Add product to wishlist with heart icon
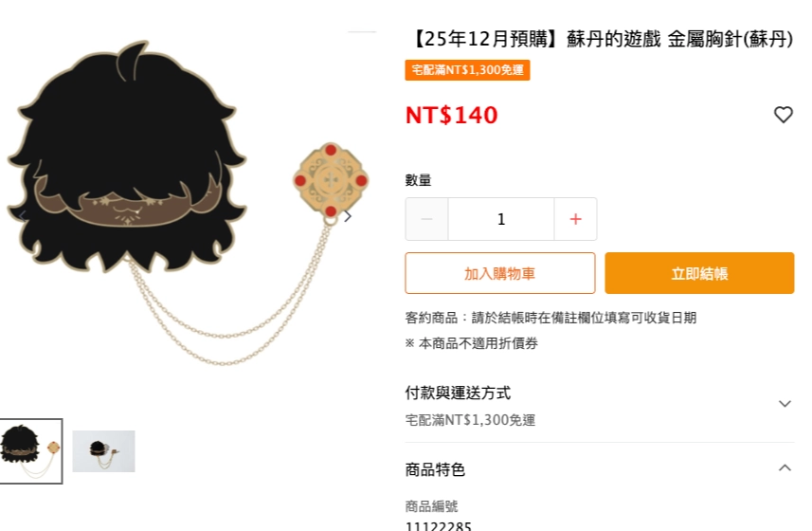The image size is (812, 531). (x=783, y=115)
